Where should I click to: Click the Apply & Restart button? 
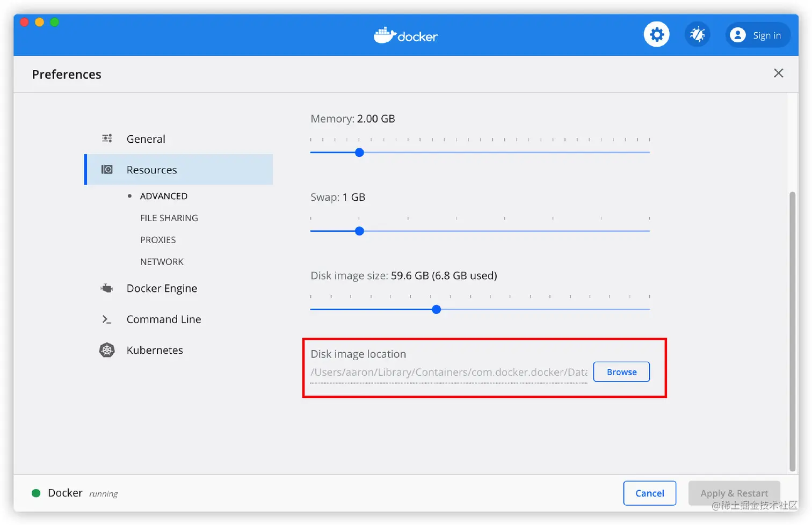[x=734, y=493]
